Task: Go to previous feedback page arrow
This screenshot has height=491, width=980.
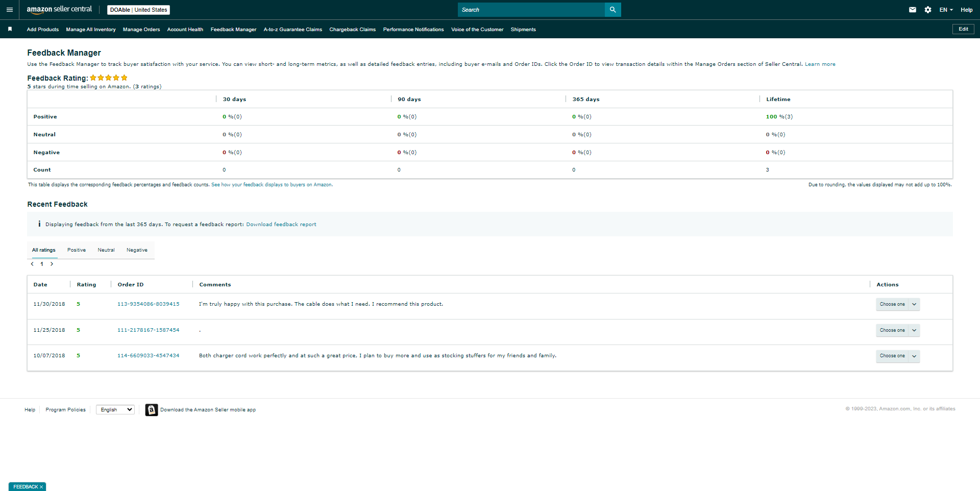Action: coord(32,264)
